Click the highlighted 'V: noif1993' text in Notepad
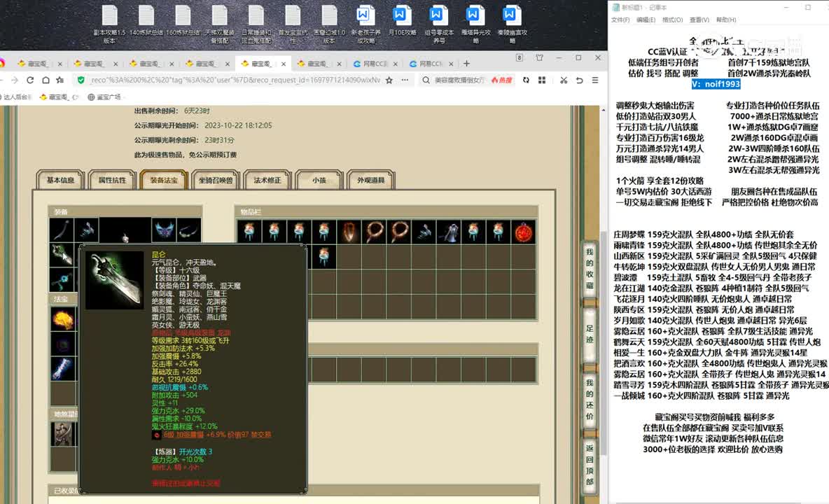829x504 pixels. tap(716, 84)
